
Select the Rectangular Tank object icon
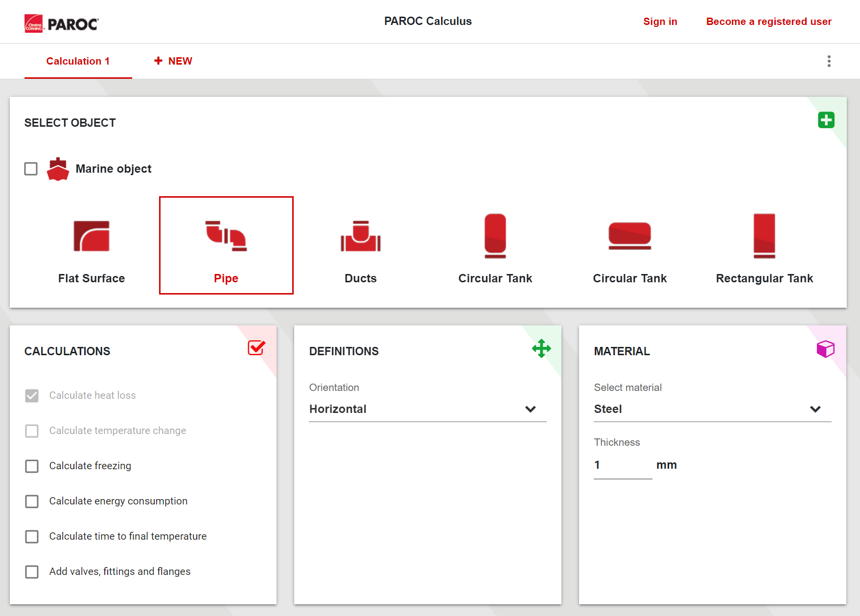pos(764,236)
